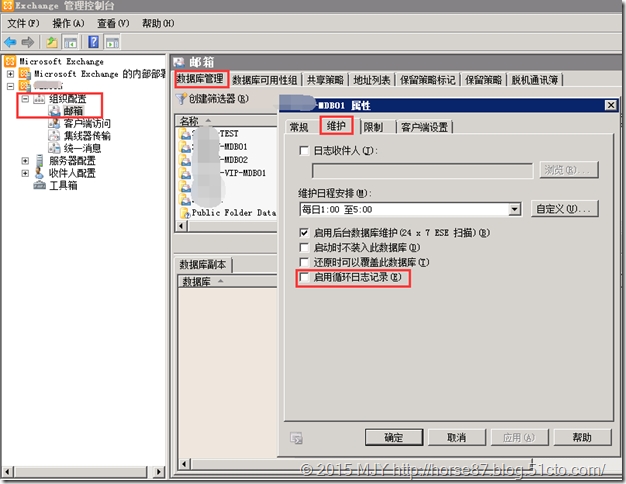Check 启动时不装入此数据库 checkbox

(304, 247)
